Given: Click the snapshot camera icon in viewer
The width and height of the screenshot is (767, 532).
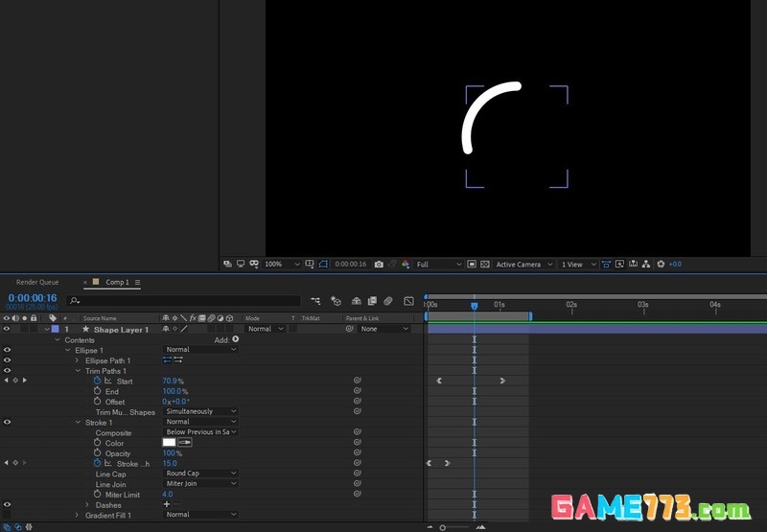Looking at the screenshot, I should pos(380,265).
